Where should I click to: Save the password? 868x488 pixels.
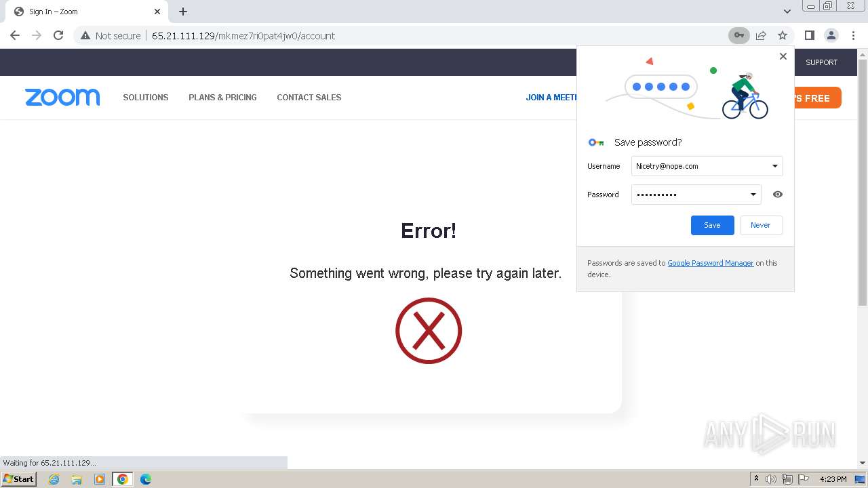point(712,225)
